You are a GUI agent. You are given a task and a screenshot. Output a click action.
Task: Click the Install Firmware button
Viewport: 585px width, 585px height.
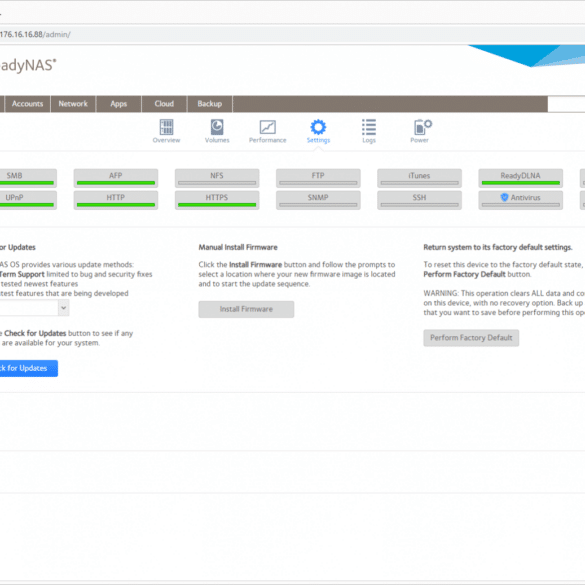(246, 309)
